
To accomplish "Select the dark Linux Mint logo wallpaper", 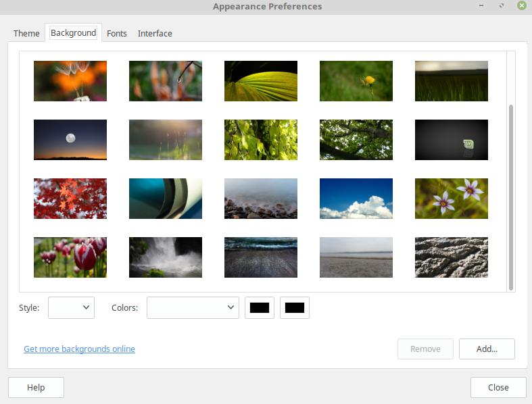I will click(x=451, y=140).
